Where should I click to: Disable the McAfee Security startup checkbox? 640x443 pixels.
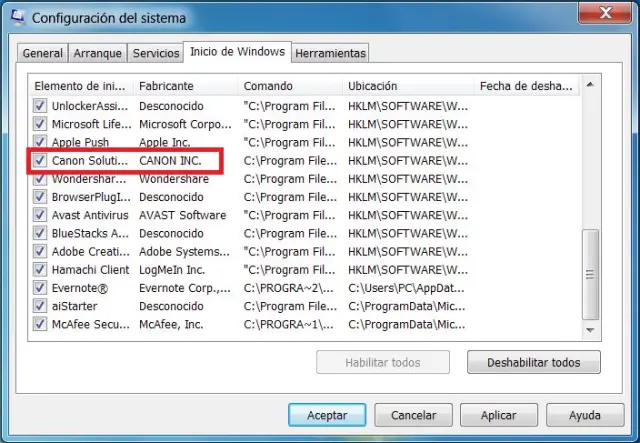click(40, 324)
